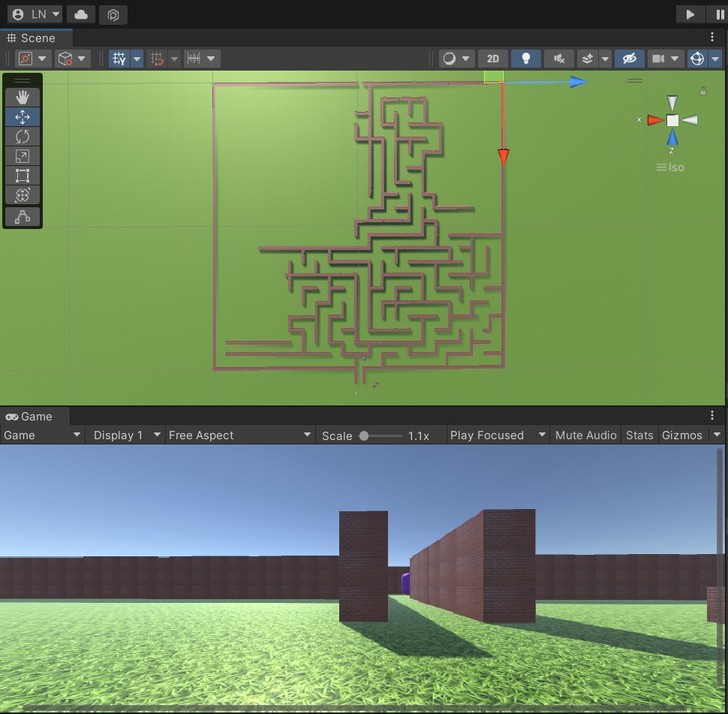728x714 pixels.
Task: Click the blue Z axis move handle arrow
Action: click(578, 83)
